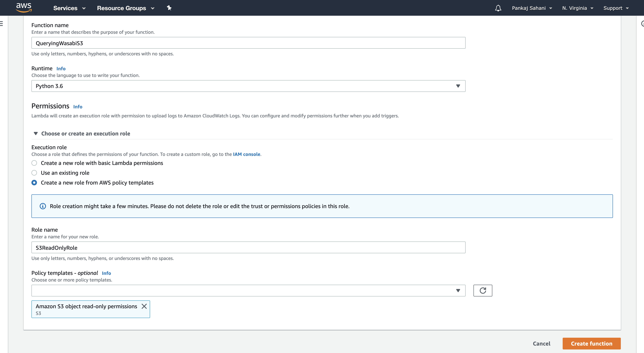This screenshot has width=644, height=353.
Task: Remove the Amazon S3 read-only policy tag
Action: tap(144, 306)
